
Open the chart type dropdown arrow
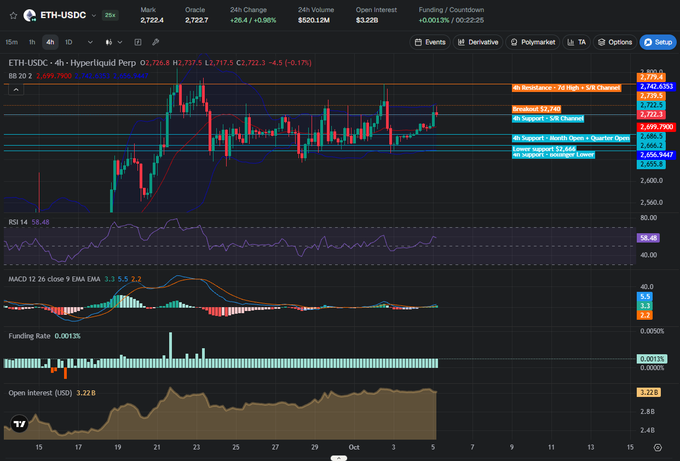click(x=120, y=42)
